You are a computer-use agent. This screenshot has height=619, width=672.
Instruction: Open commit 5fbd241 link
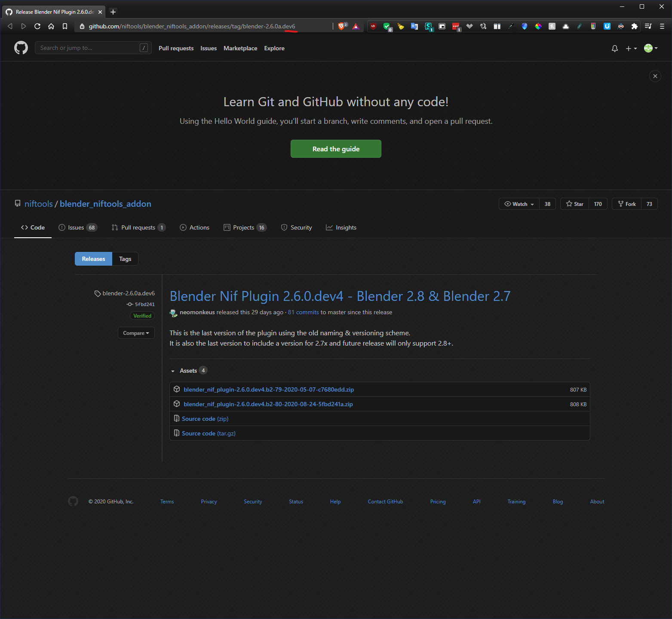pos(144,304)
